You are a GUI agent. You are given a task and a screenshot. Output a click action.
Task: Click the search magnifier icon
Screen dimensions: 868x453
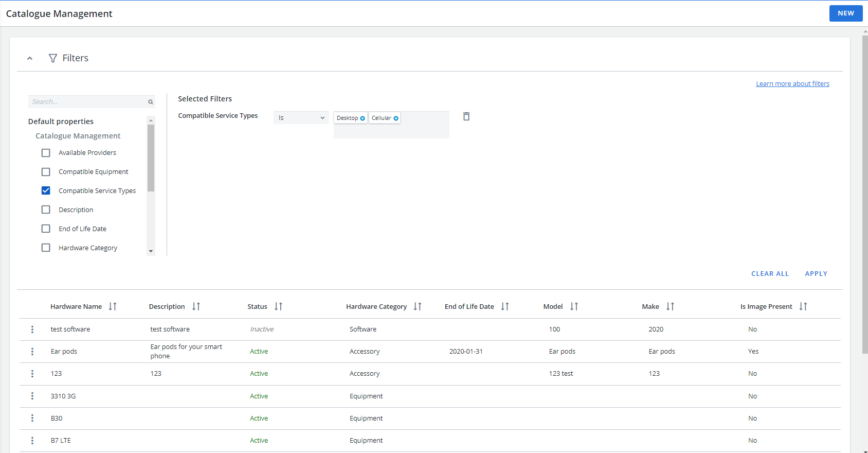click(x=151, y=102)
